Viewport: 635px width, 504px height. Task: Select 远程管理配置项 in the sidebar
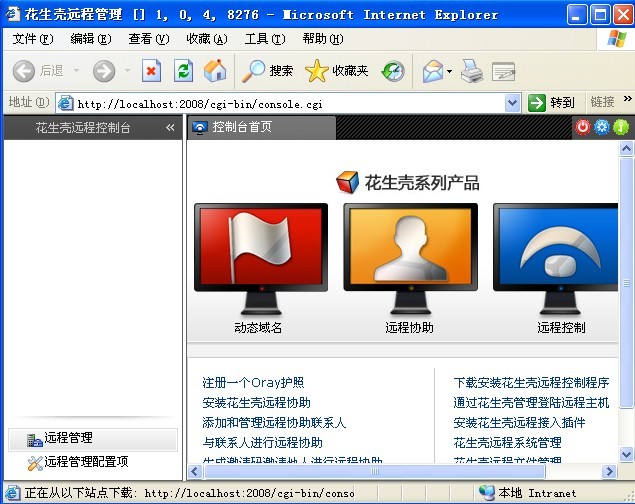point(93,462)
